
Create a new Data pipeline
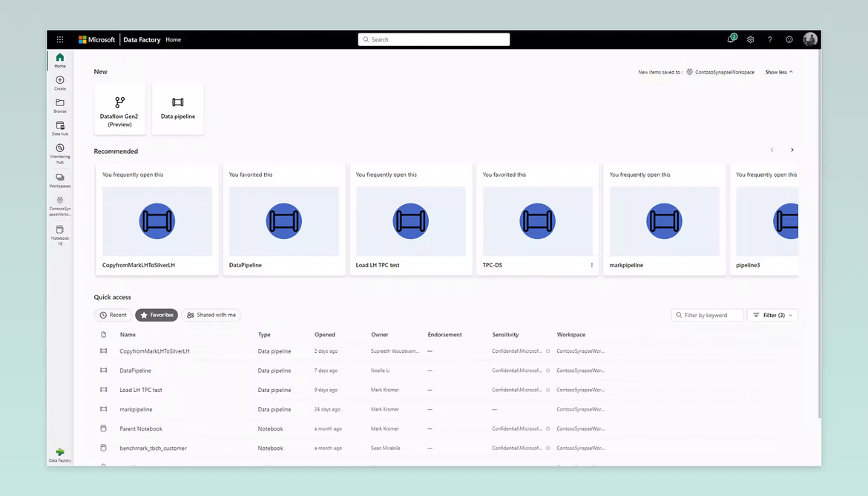pyautogui.click(x=178, y=109)
